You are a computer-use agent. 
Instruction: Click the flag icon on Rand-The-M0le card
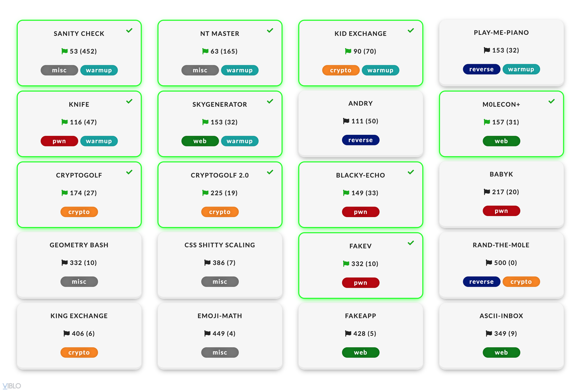(489, 263)
